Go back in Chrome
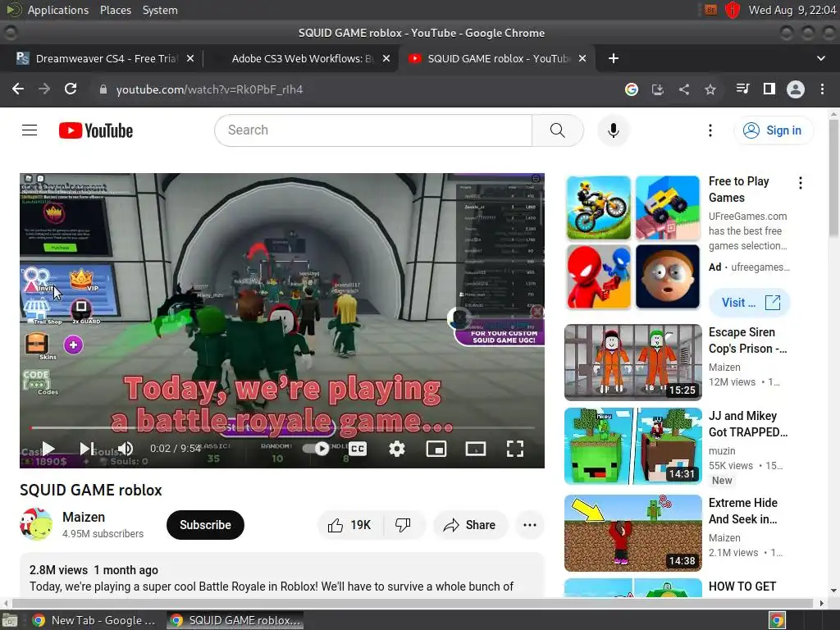Image resolution: width=840 pixels, height=630 pixels. 18,89
